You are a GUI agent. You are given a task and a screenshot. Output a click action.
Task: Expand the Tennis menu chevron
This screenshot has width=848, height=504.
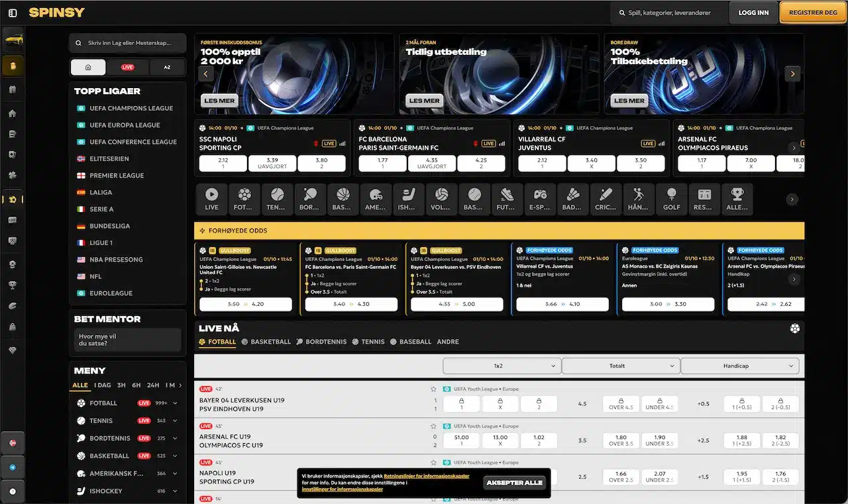(x=175, y=421)
